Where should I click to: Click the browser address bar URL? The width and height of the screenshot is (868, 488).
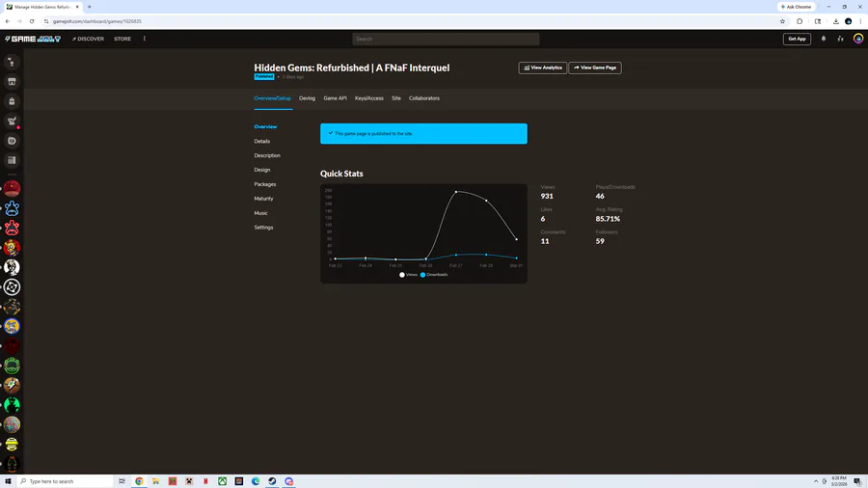[96, 21]
